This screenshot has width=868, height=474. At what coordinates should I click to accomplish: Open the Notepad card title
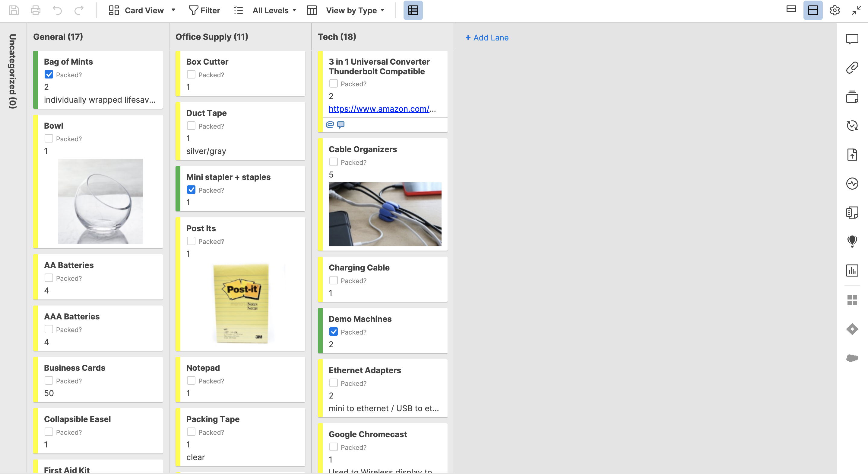tap(203, 368)
